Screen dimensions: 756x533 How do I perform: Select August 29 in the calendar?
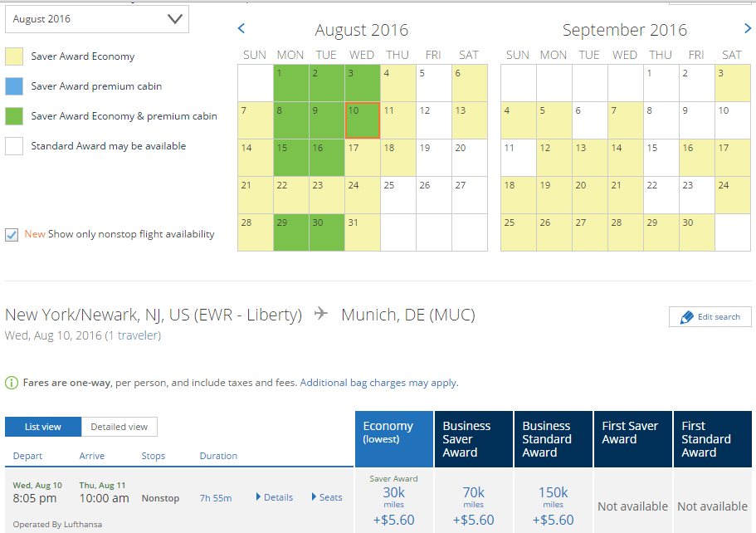click(291, 232)
